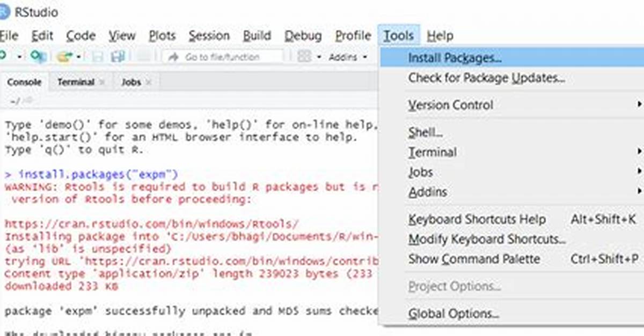Click the RStudio logo in title bar

(4, 12)
